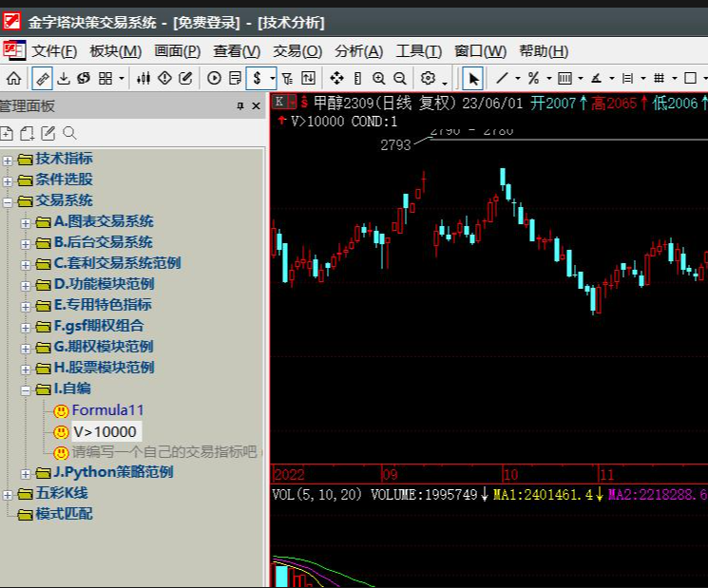Click the filter funnel icon

point(287,79)
